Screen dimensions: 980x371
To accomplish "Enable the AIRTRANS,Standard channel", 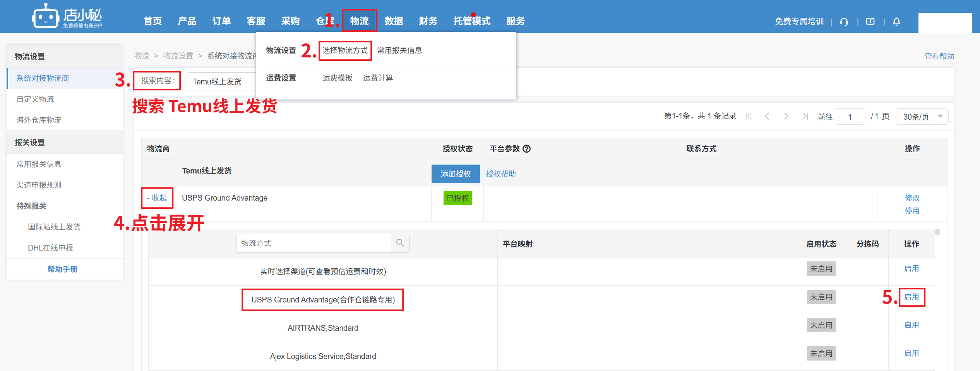I will (911, 325).
